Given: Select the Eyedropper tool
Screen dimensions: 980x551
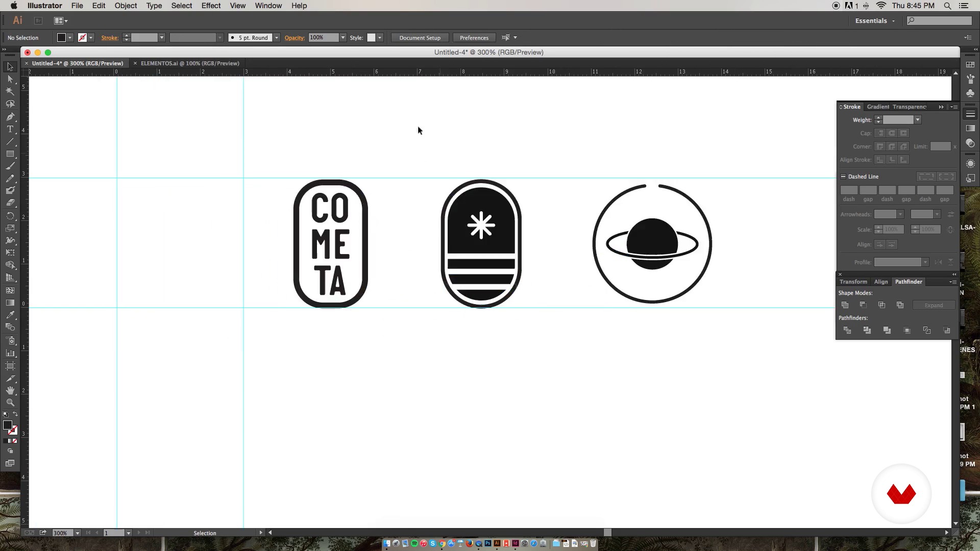Looking at the screenshot, I should point(10,315).
